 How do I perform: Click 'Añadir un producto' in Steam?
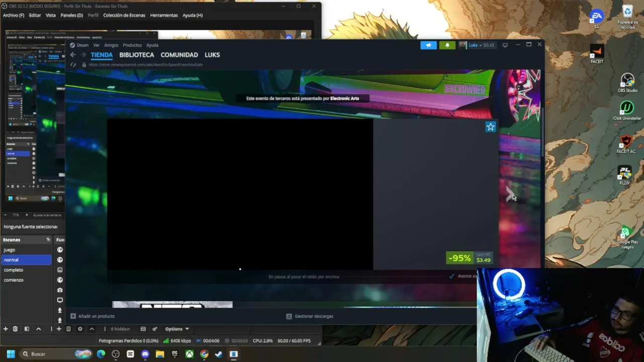click(93, 316)
